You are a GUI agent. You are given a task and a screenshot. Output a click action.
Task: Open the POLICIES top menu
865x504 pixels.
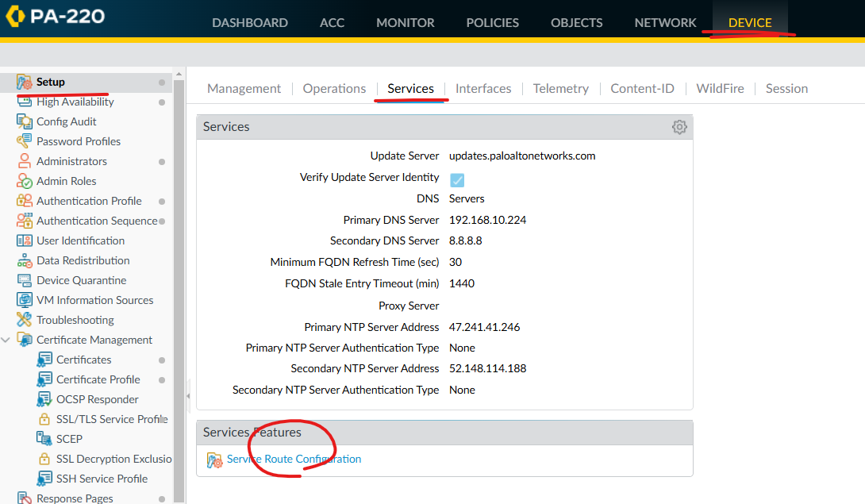[493, 23]
